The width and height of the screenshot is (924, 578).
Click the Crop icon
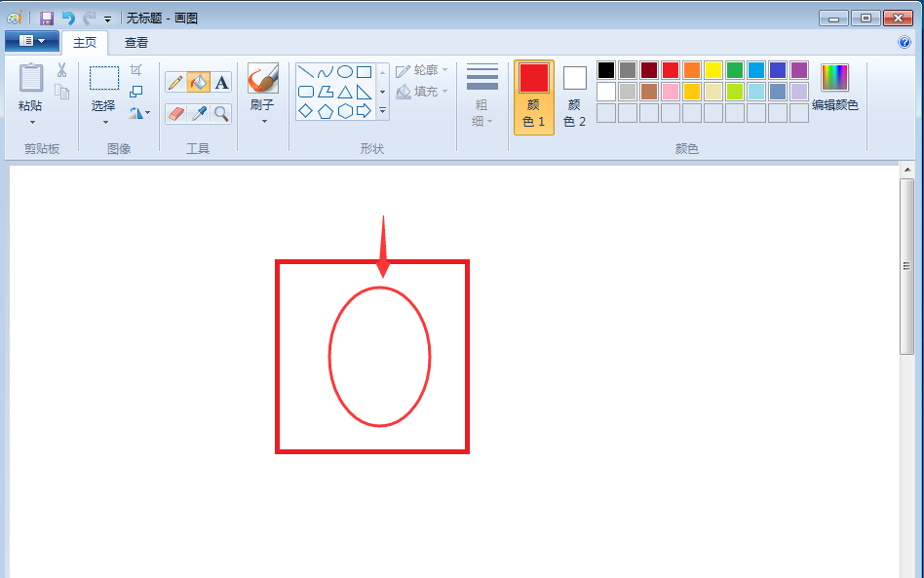pos(136,70)
